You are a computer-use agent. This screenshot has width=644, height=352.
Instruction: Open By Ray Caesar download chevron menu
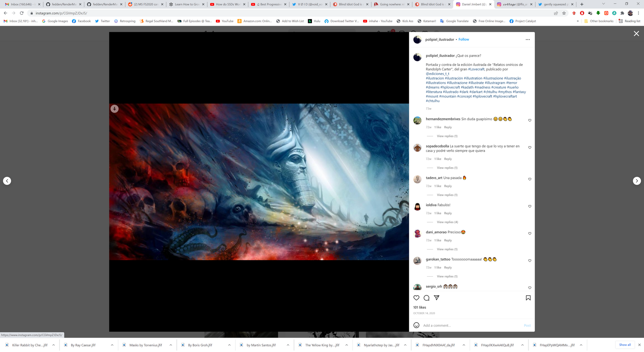[112, 345]
